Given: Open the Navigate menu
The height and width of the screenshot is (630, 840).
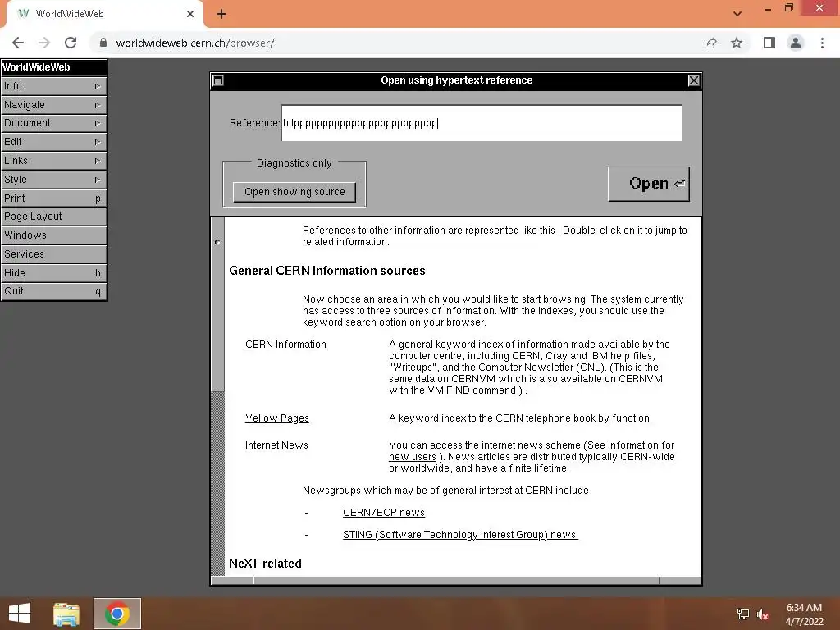Looking at the screenshot, I should tap(53, 105).
